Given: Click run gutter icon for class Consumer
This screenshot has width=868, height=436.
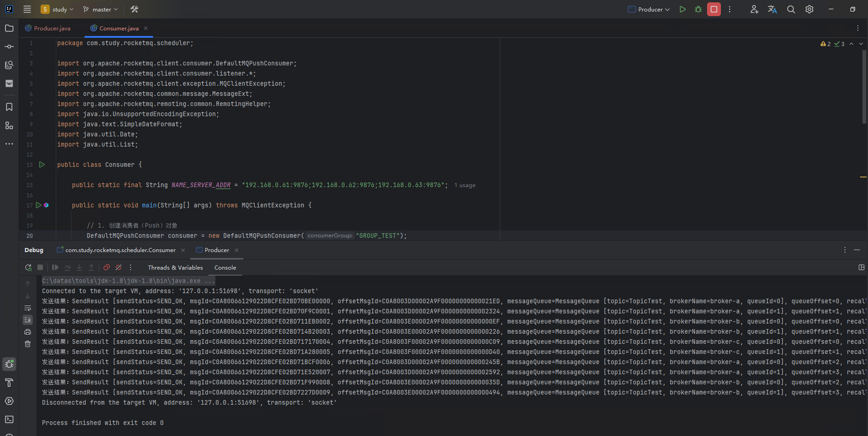Looking at the screenshot, I should click(x=42, y=165).
